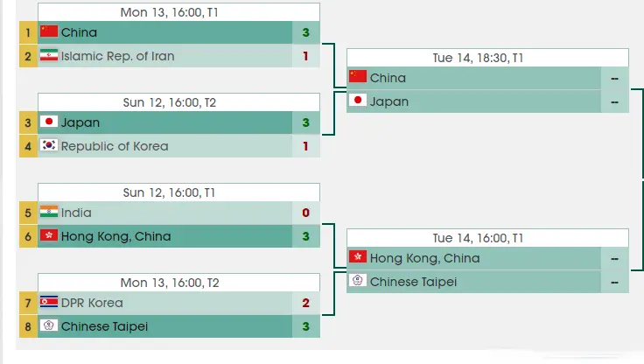This screenshot has width=644, height=364.
Task: Click China's flag beside seed number 1
Action: coord(49,32)
